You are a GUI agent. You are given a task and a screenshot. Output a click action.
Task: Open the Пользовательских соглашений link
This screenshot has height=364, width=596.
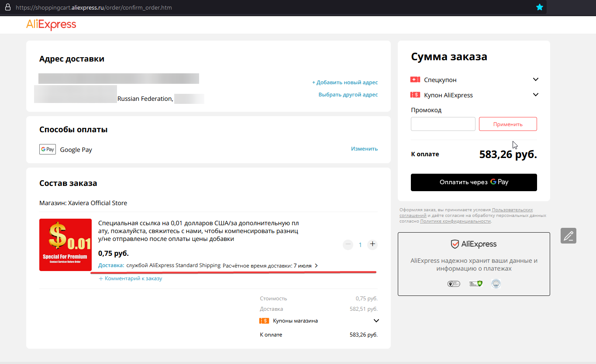click(466, 213)
